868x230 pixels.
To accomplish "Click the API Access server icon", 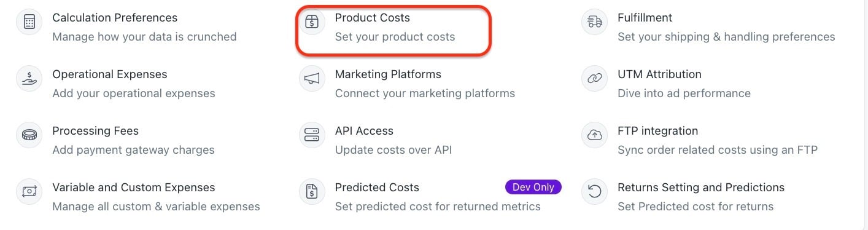I will pyautogui.click(x=312, y=135).
